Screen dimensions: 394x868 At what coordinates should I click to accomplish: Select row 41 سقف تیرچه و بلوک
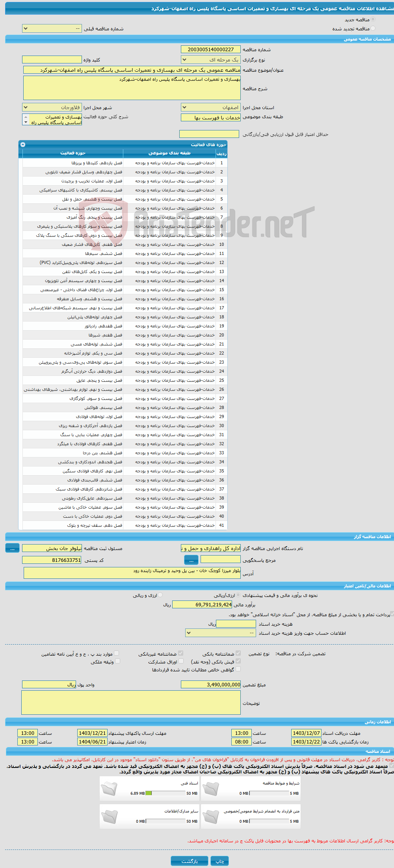coord(125,525)
